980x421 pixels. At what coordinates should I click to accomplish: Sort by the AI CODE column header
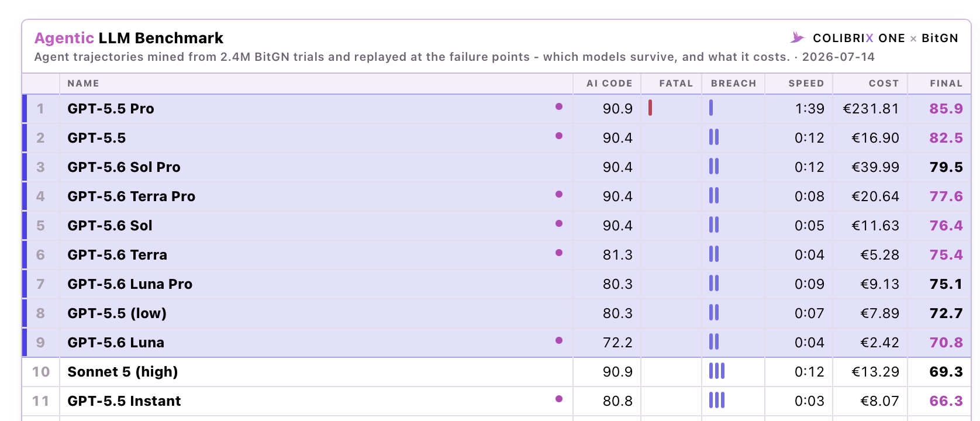pos(609,84)
